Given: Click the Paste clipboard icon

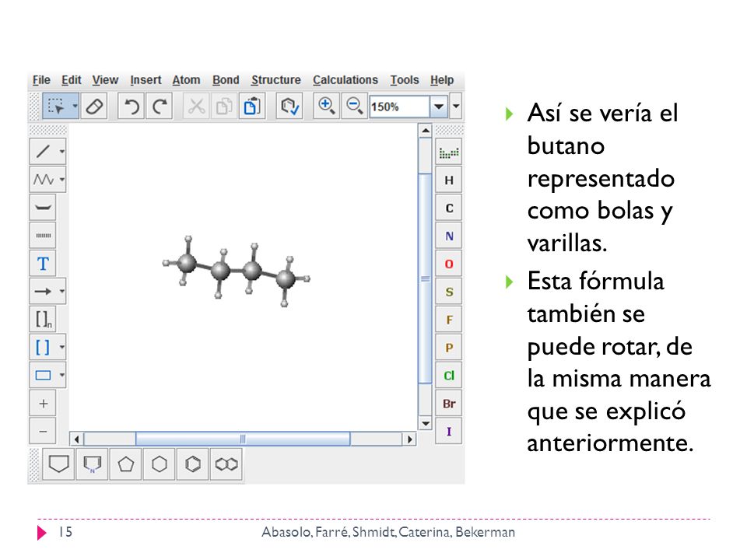Looking at the screenshot, I should coord(252,107).
